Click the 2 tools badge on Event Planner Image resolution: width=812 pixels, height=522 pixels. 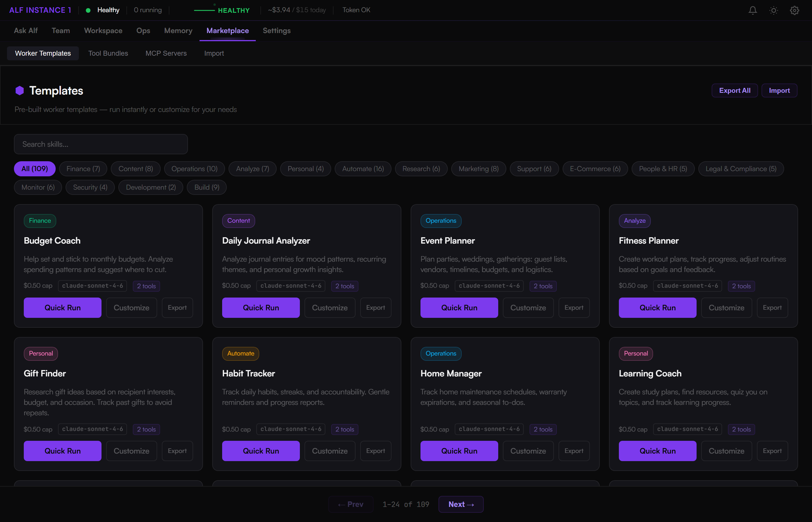[x=543, y=286]
